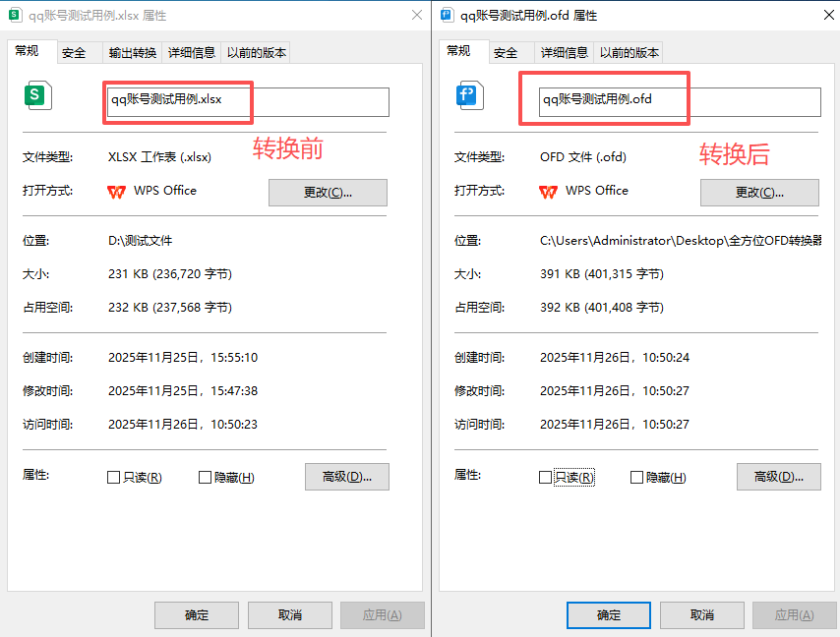Click 更改 to change the xlsx opening program

click(x=328, y=193)
